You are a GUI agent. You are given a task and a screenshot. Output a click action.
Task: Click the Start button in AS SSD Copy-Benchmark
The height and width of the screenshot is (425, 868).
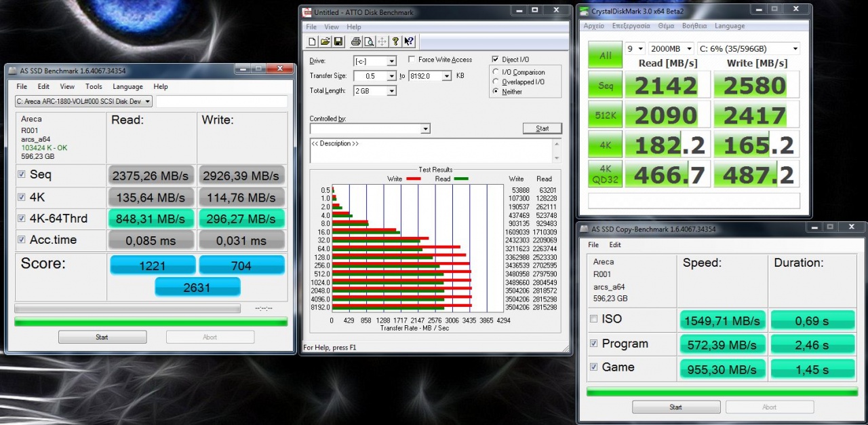pyautogui.click(x=675, y=407)
